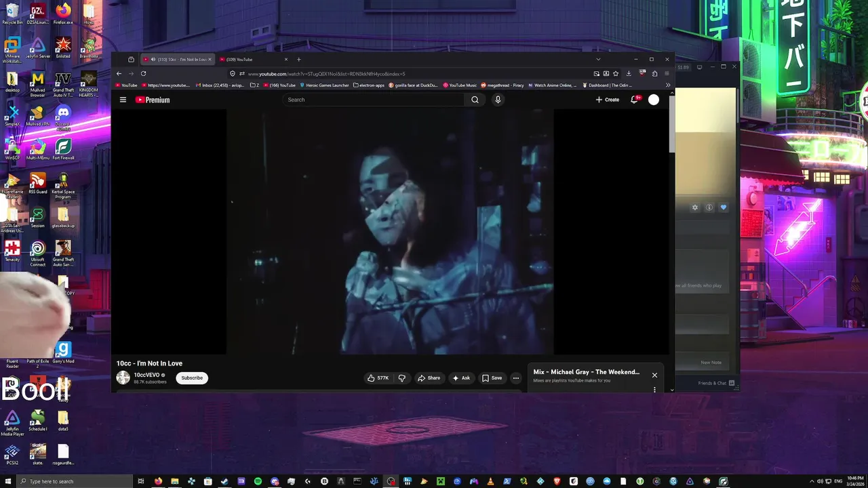Screen dimensions: 868x488
Task: Save video to a playlist
Action: click(x=492, y=378)
